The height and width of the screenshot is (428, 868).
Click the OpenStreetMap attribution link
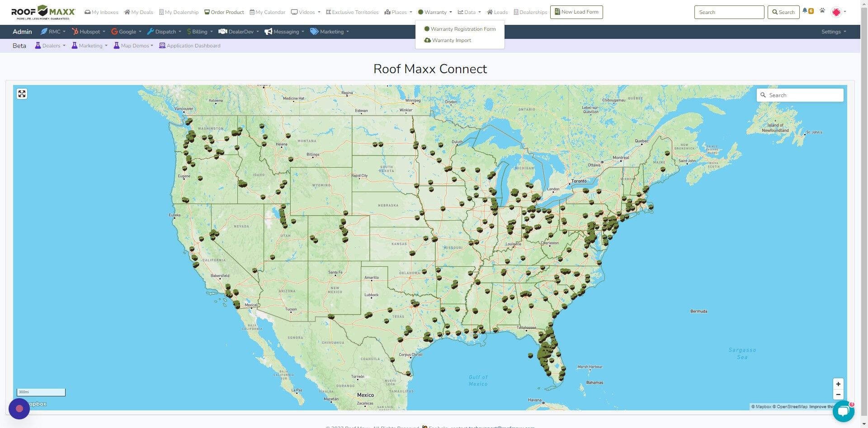pos(790,407)
